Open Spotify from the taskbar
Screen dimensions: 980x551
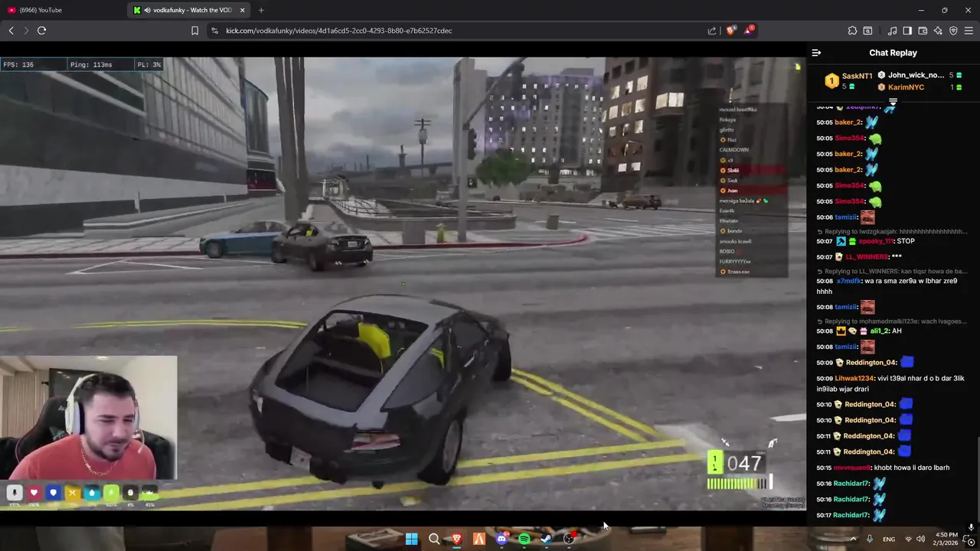click(524, 539)
